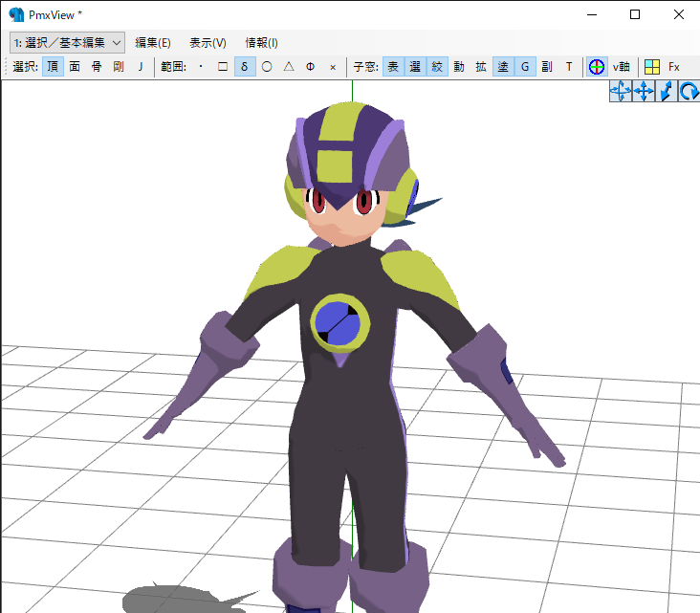The width and height of the screenshot is (700, 613).
Task: Open the 編集(E) menu
Action: 153,42
